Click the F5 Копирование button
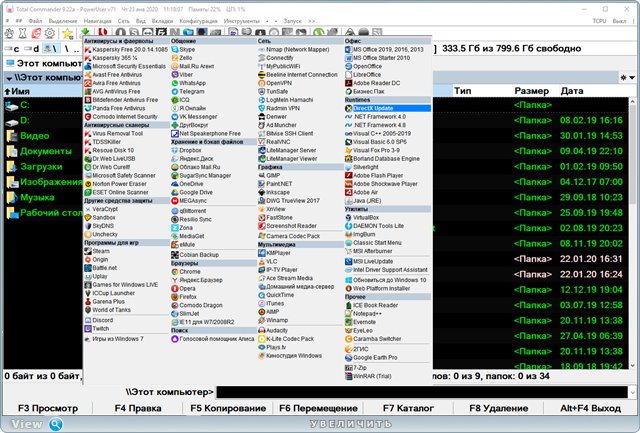Image resolution: width=640 pixels, height=433 pixels. [228, 408]
